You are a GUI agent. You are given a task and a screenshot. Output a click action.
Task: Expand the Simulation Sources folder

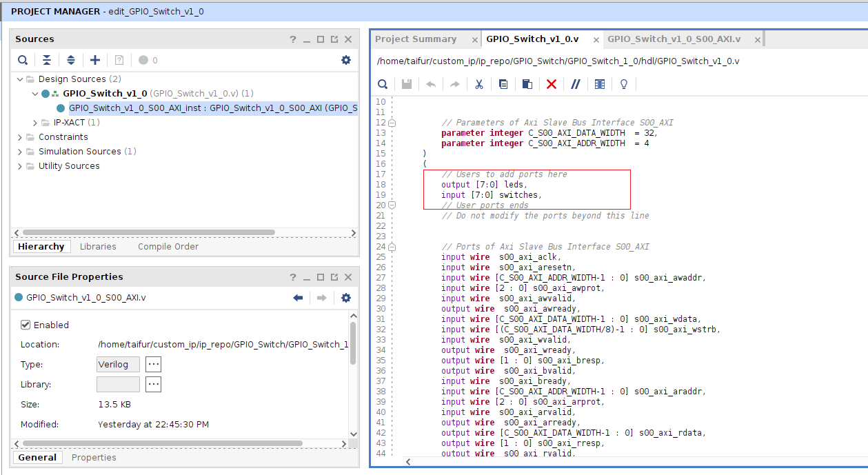21,152
